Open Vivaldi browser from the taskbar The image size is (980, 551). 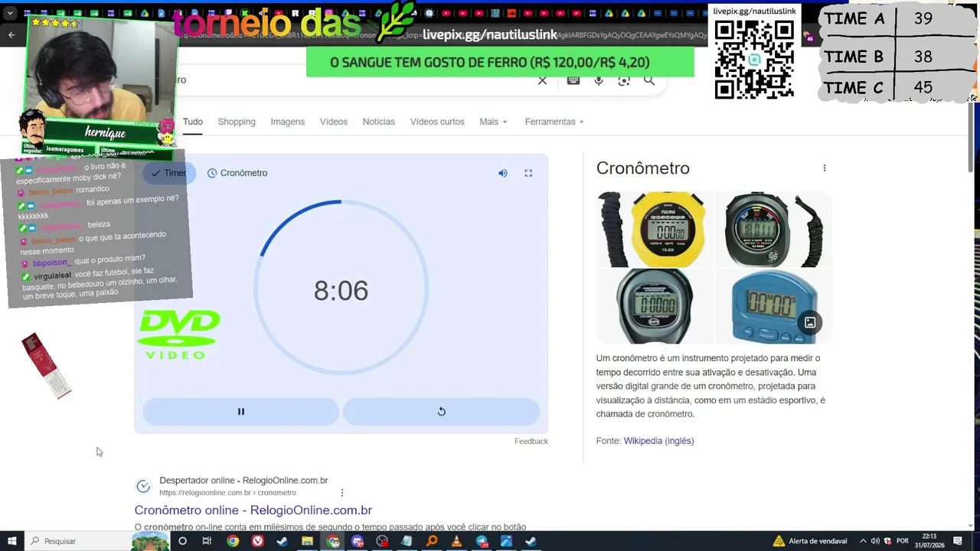coord(258,541)
